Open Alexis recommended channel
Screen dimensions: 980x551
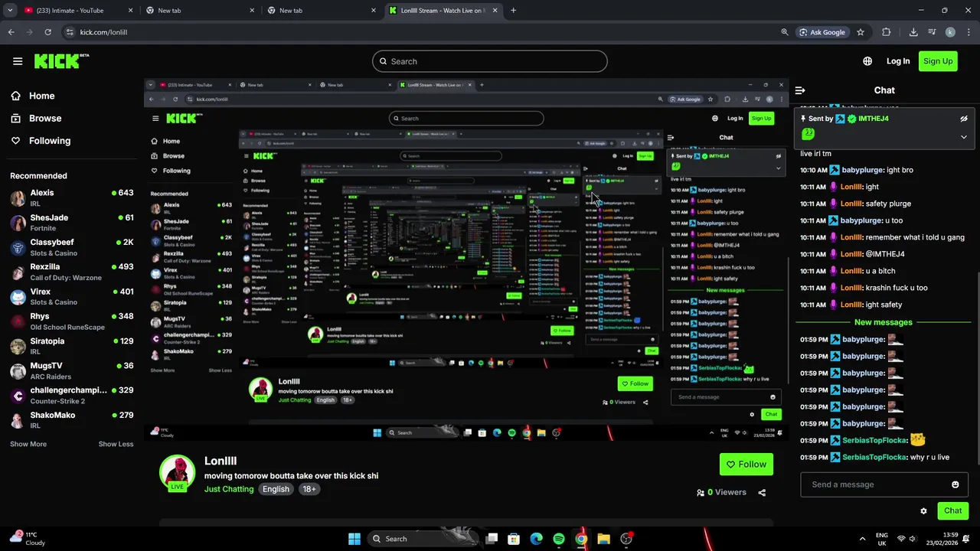tap(71, 198)
